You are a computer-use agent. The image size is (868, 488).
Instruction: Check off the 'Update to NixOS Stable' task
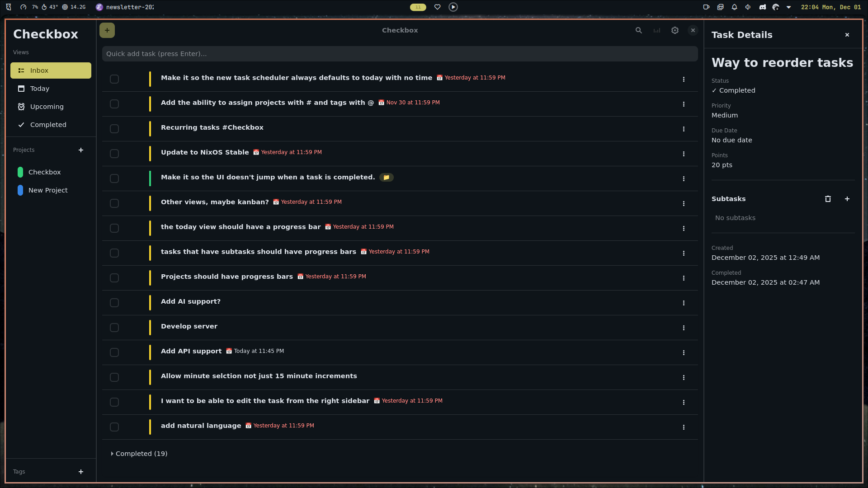(114, 154)
